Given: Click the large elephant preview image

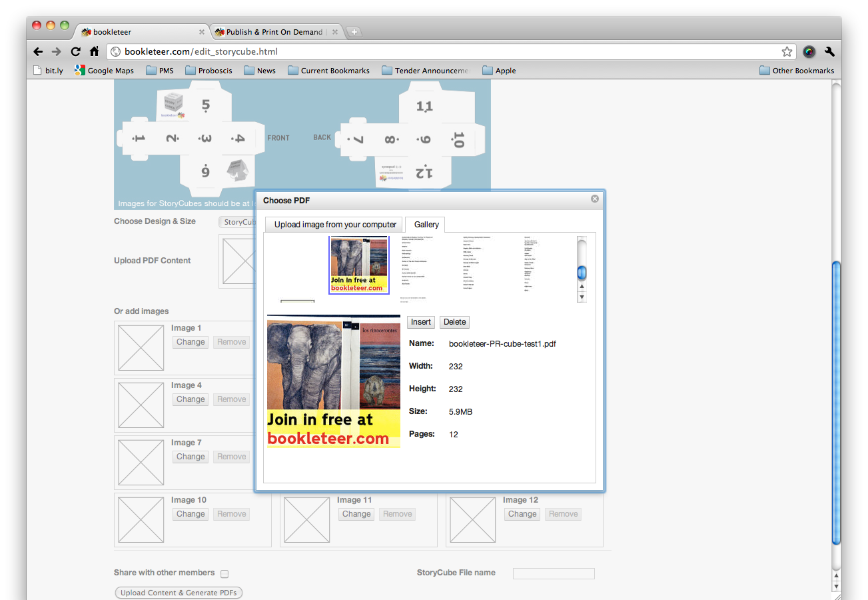Looking at the screenshot, I should coord(334,381).
